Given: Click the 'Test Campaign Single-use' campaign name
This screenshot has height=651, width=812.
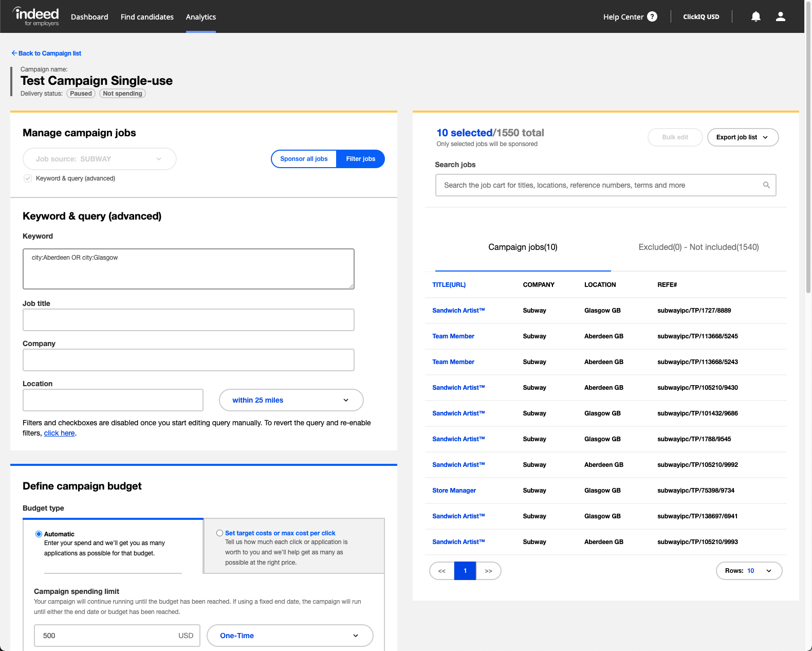Looking at the screenshot, I should pos(97,81).
